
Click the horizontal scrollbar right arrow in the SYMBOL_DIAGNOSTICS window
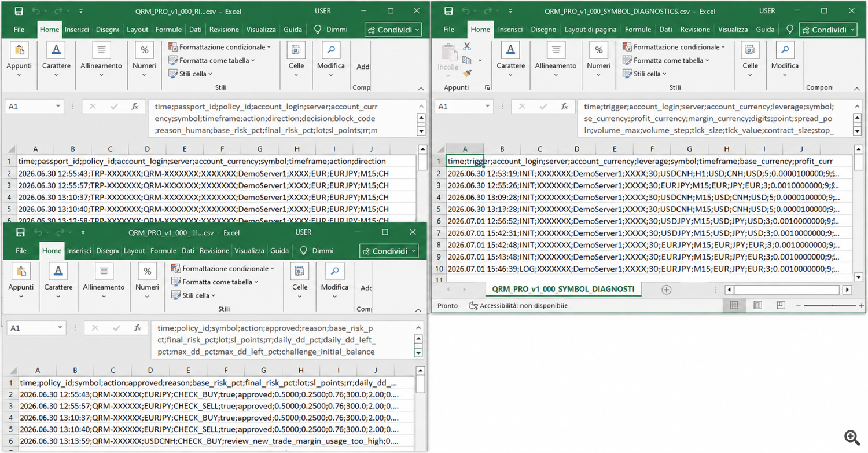click(x=847, y=290)
